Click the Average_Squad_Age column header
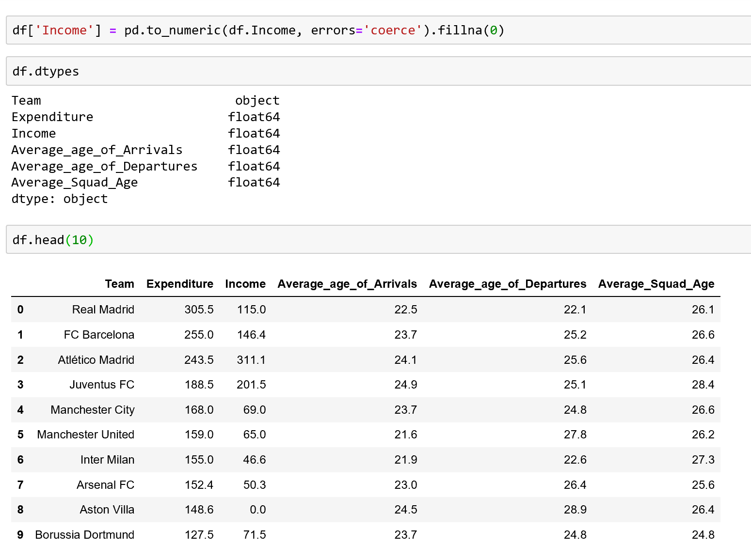Screen dimensions: 751x560 655,284
